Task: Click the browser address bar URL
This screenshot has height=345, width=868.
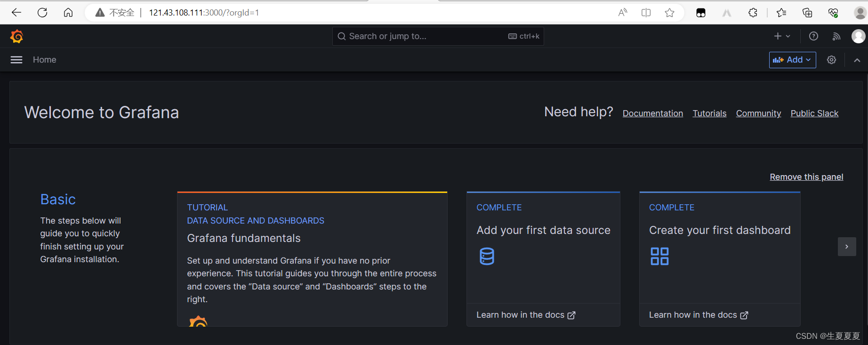Action: pyautogui.click(x=204, y=13)
